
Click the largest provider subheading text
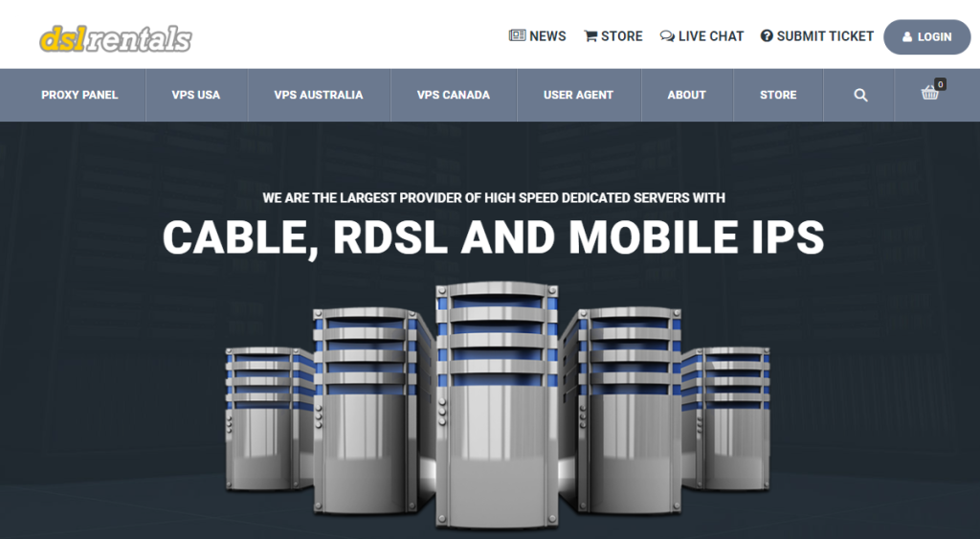[x=493, y=198]
